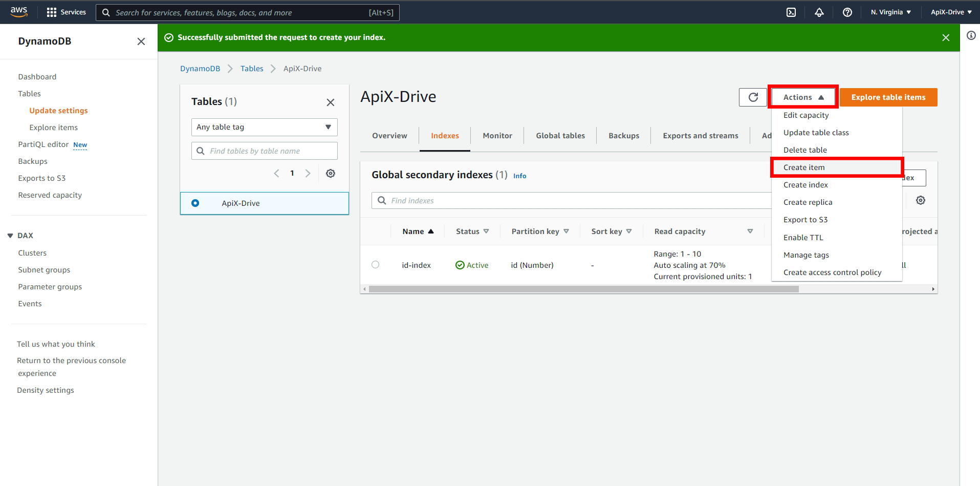Go to next page of tables
This screenshot has height=486, width=980.
click(x=308, y=174)
